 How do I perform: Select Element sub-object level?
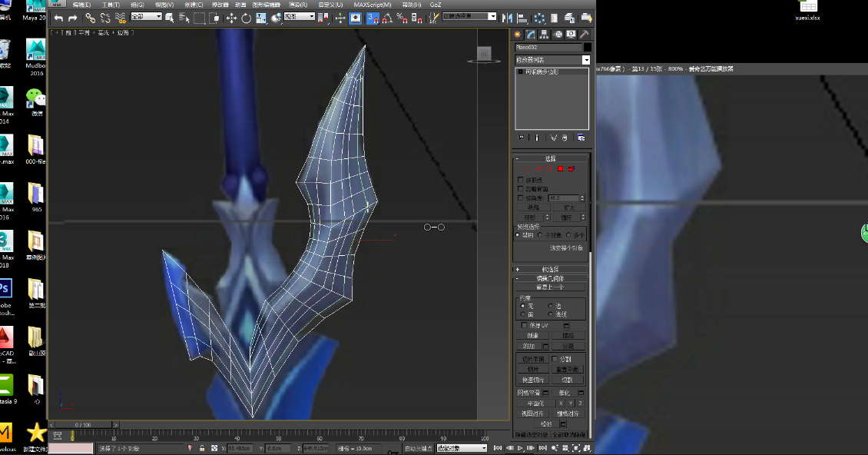coord(571,168)
